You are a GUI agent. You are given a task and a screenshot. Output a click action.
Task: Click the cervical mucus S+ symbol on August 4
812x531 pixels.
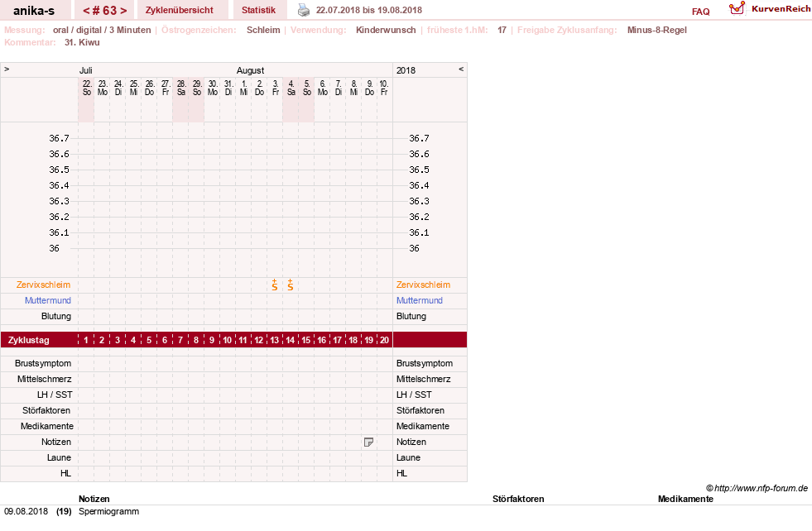pos(291,285)
